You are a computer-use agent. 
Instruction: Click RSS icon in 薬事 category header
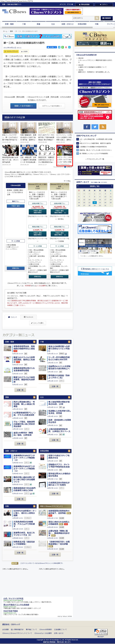tap(34, 397)
